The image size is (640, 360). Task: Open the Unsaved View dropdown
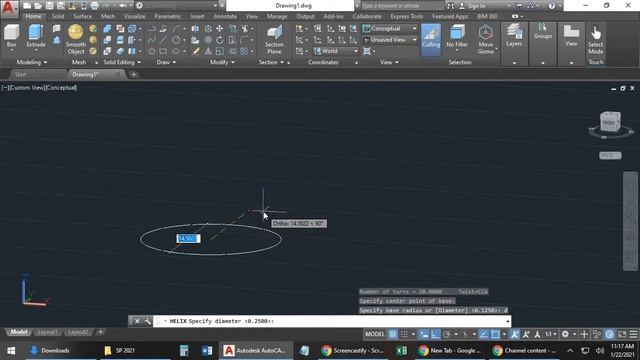tap(390, 40)
